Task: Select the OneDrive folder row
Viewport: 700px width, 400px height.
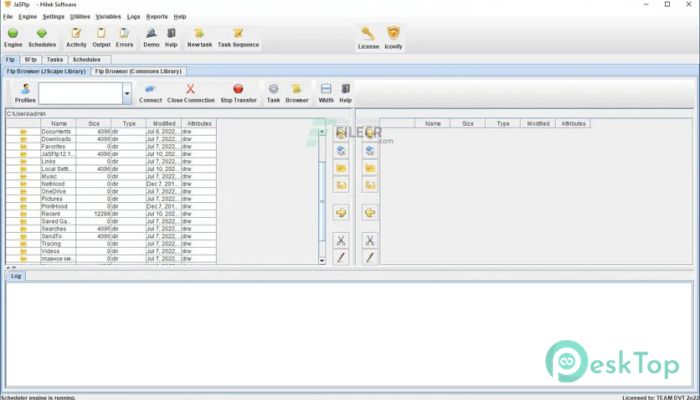Action: tap(111, 192)
